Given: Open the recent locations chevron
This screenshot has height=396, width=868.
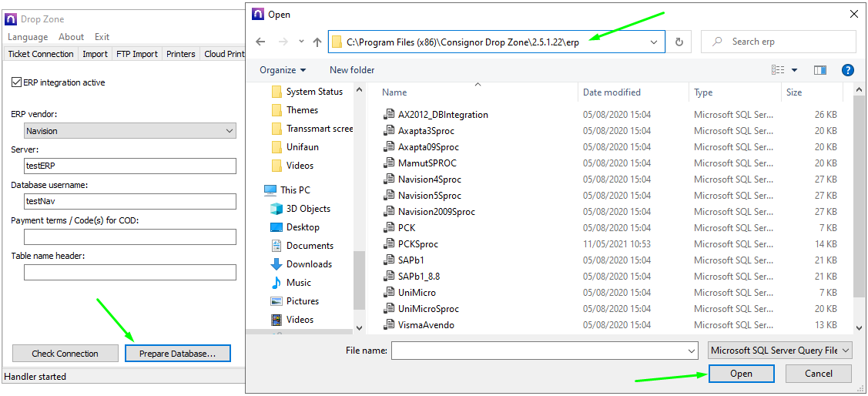Looking at the screenshot, I should (301, 42).
